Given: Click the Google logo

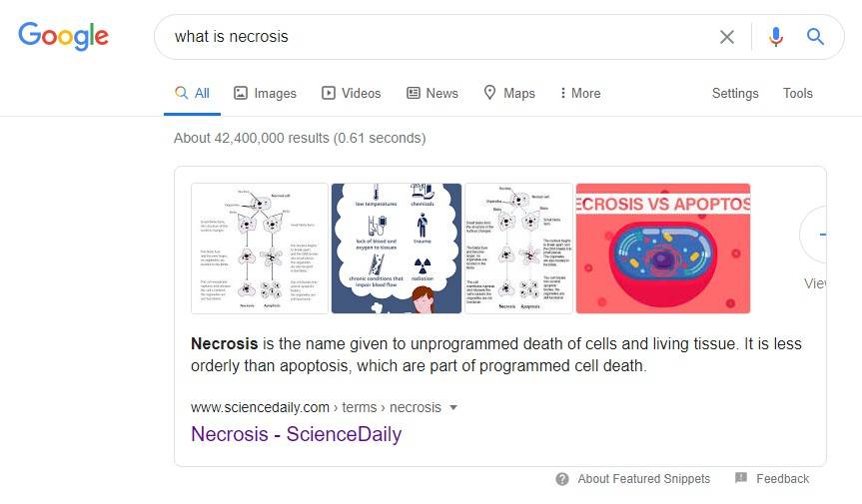Looking at the screenshot, I should tap(63, 36).
